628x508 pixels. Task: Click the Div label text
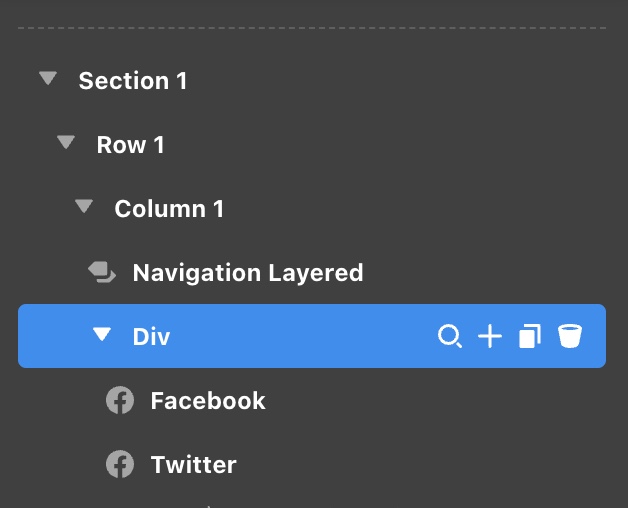pyautogui.click(x=151, y=337)
